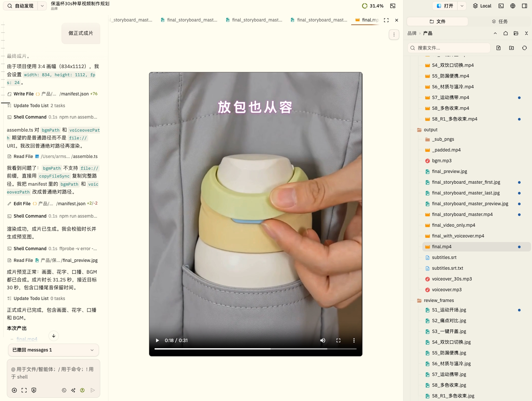Expand the 打开 dropdown arrow
Image resolution: width=532 pixels, height=401 pixels.
click(x=462, y=6)
